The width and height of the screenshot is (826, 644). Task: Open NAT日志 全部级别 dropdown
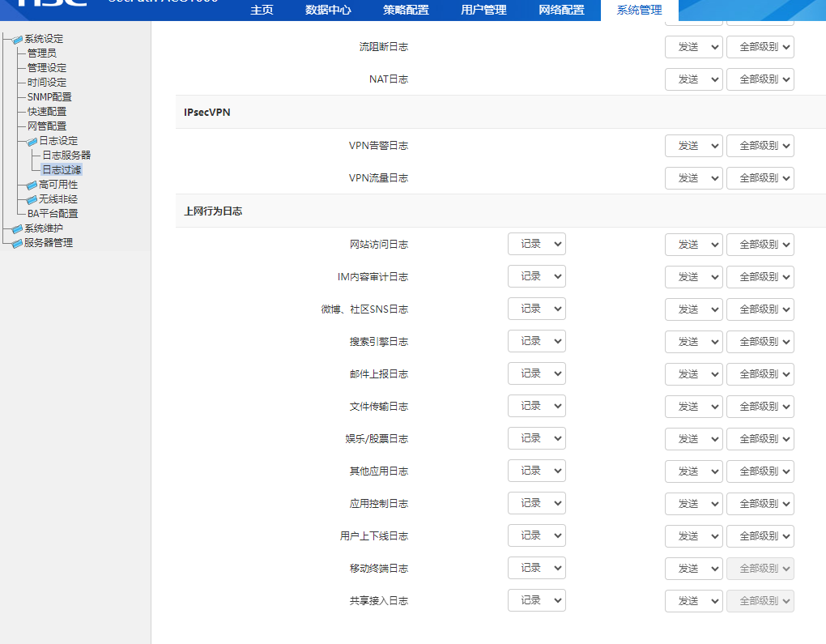(x=760, y=79)
